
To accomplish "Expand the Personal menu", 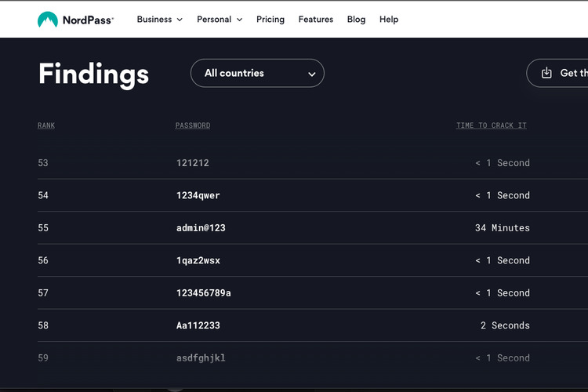I will (x=219, y=20).
